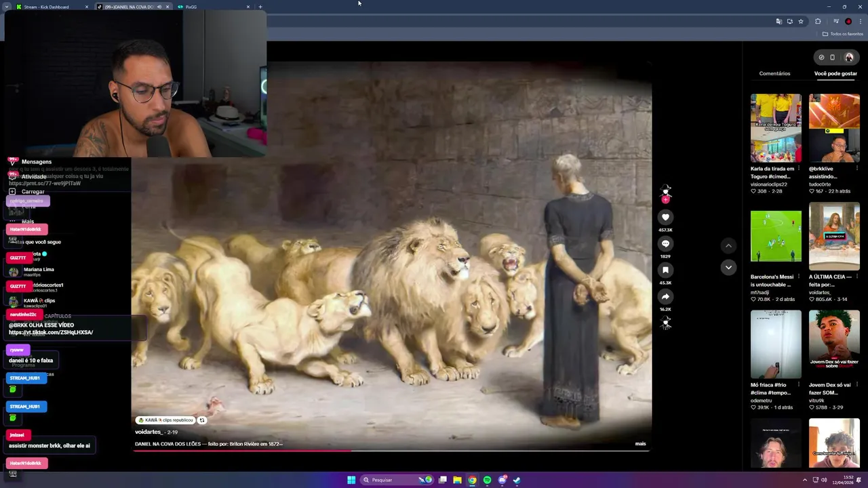The width and height of the screenshot is (868, 488).
Task: Open Discord from the taskbar
Action: point(502,480)
